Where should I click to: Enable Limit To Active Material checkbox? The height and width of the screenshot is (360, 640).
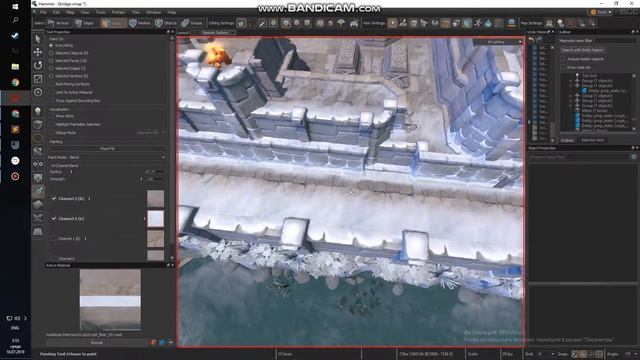51,92
